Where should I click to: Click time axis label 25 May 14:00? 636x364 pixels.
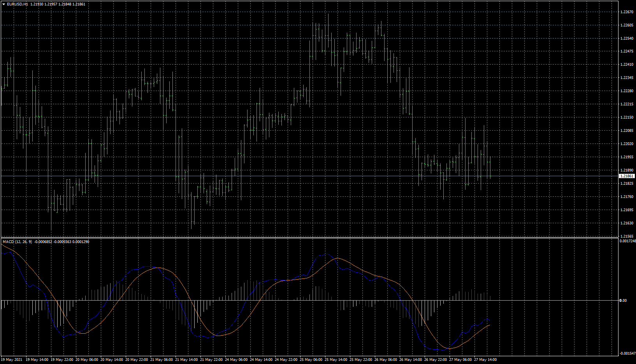click(x=336, y=360)
